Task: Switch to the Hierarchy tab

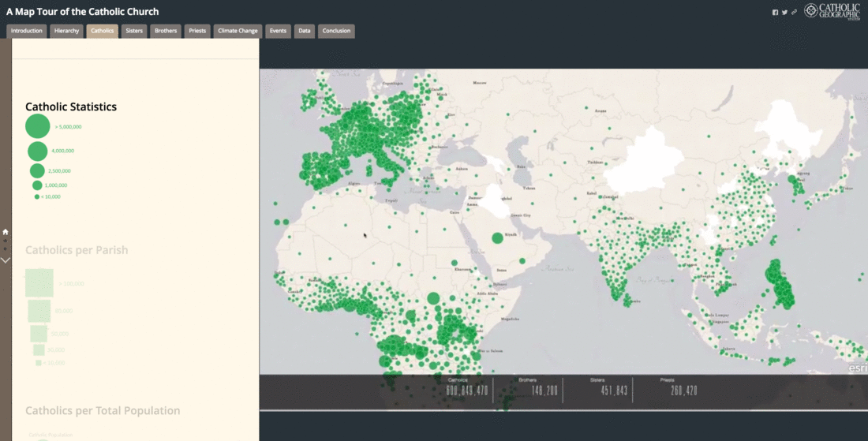Action: click(66, 31)
